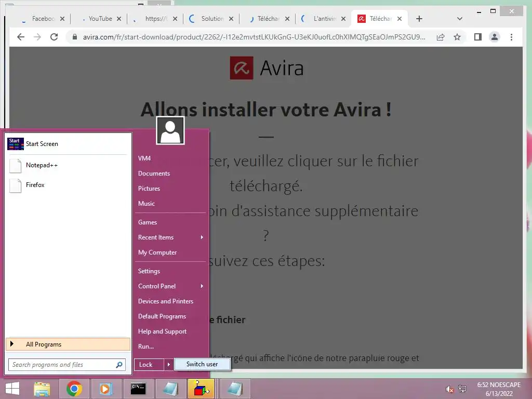Click muted volume icon in system tray

click(x=450, y=390)
